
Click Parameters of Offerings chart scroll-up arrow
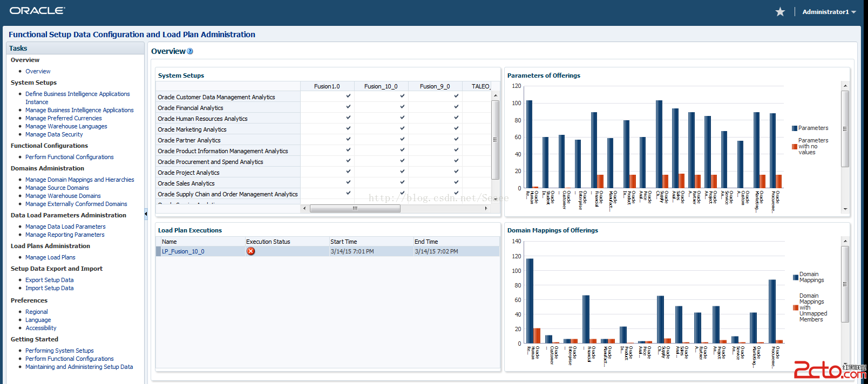(x=845, y=86)
